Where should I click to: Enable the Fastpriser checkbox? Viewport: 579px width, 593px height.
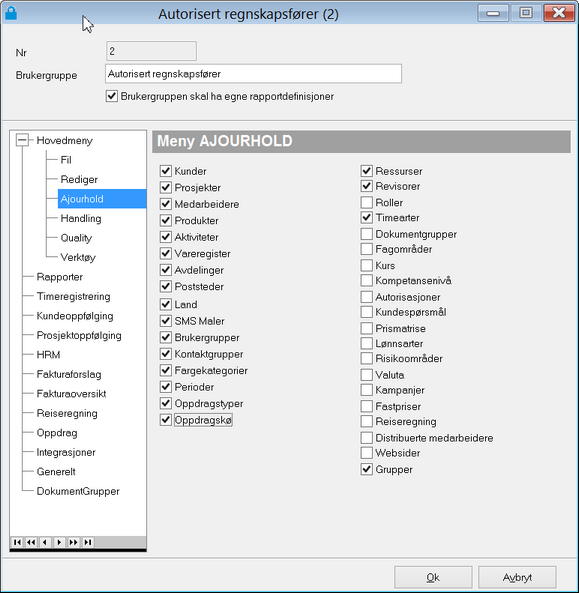366,407
